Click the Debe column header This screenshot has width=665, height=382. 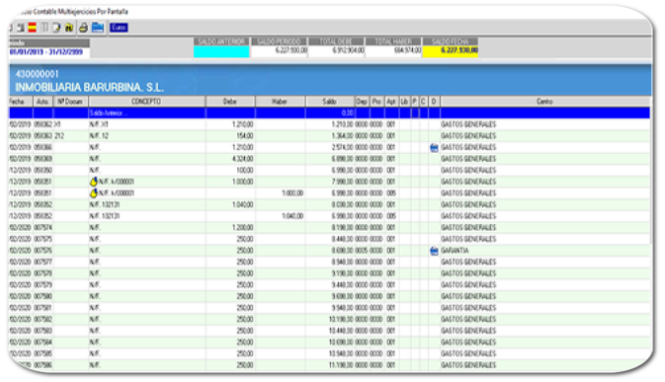click(x=230, y=101)
